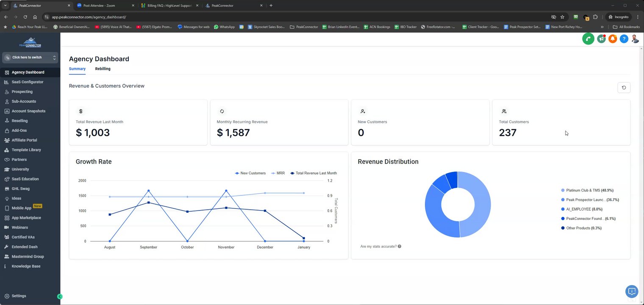Toggle New Customers legend series
Image resolution: width=644 pixels, height=305 pixels.
coord(250,173)
